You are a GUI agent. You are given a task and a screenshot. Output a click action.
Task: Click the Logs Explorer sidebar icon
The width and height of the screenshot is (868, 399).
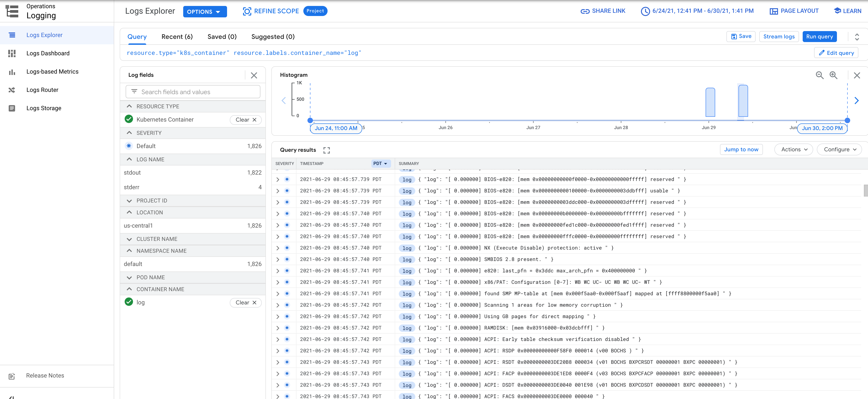(12, 35)
